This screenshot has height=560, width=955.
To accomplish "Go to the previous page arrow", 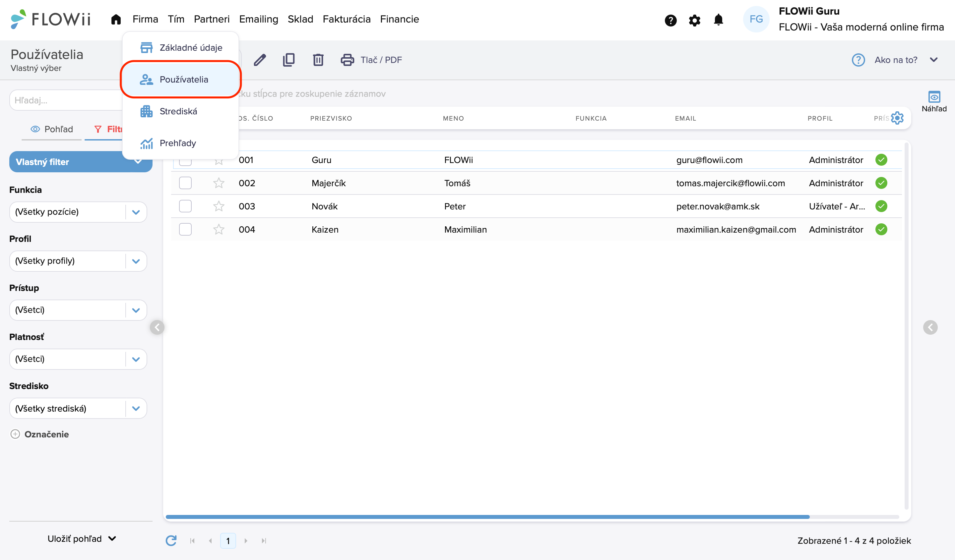I will pos(210,541).
